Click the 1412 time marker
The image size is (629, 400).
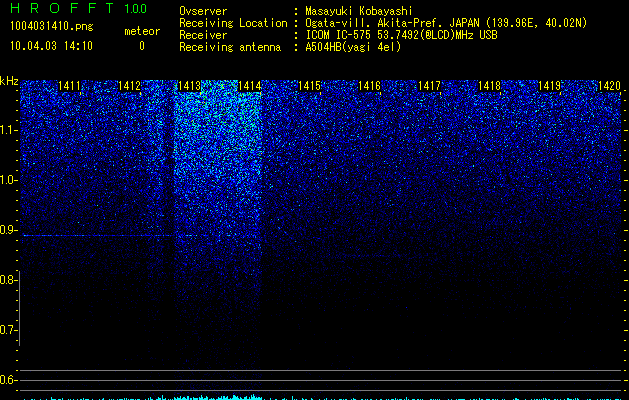[130, 85]
